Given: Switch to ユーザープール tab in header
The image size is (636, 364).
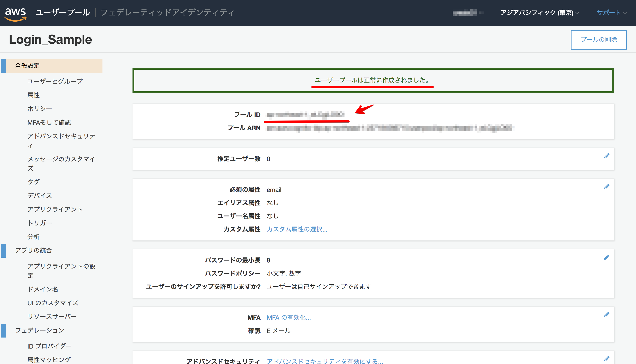Looking at the screenshot, I should [x=62, y=13].
